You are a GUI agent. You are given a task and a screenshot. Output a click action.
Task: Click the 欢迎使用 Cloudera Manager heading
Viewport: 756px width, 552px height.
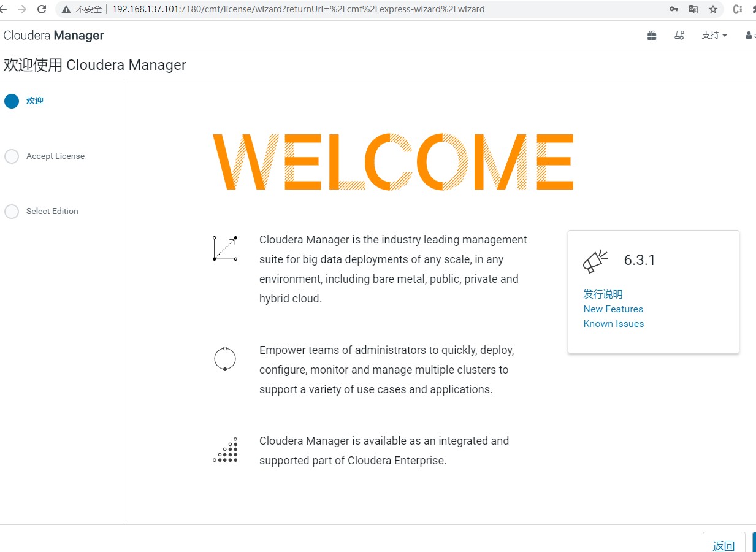(x=95, y=65)
